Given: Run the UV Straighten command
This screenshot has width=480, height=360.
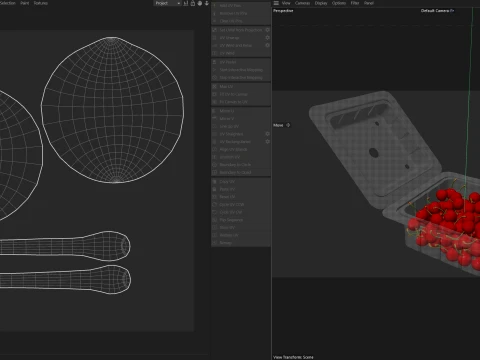Looking at the screenshot, I should 238,134.
